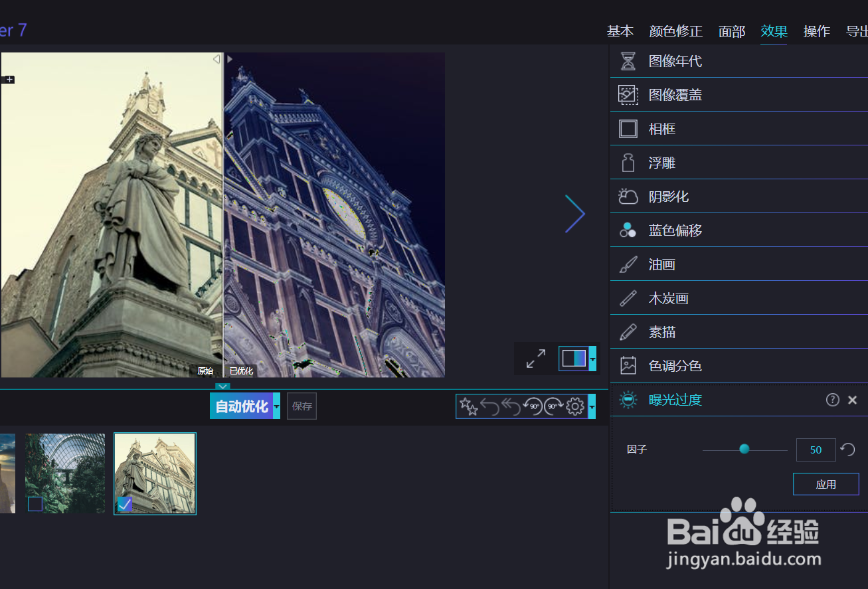868x589 pixels.
Task: Check the greenhouse thumbnail checkbox
Action: (35, 504)
